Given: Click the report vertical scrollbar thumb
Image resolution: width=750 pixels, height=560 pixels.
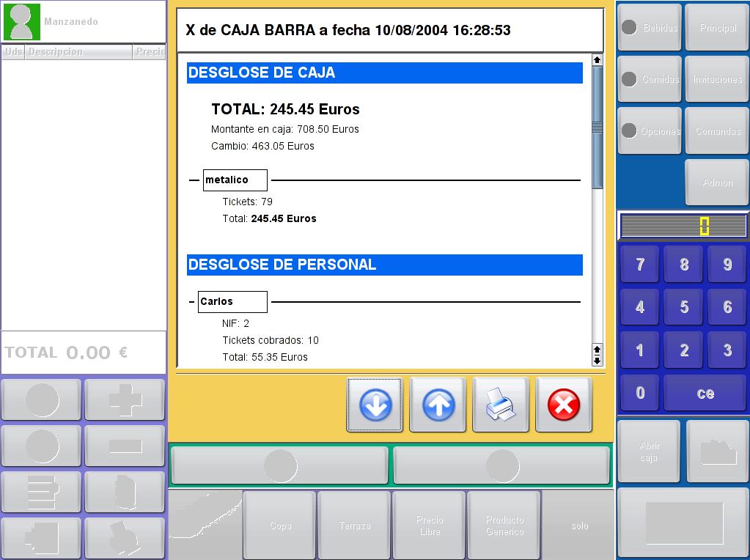Looking at the screenshot, I should [x=597, y=127].
